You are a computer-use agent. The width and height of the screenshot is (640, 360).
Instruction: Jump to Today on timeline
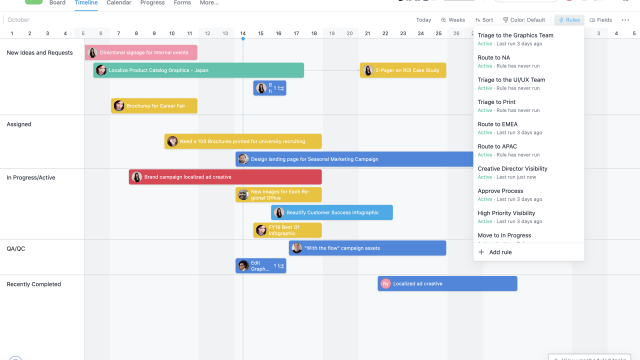pos(423,20)
